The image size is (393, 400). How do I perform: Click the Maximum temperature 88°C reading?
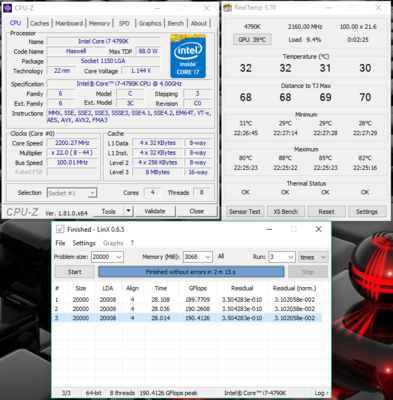[x=285, y=158]
